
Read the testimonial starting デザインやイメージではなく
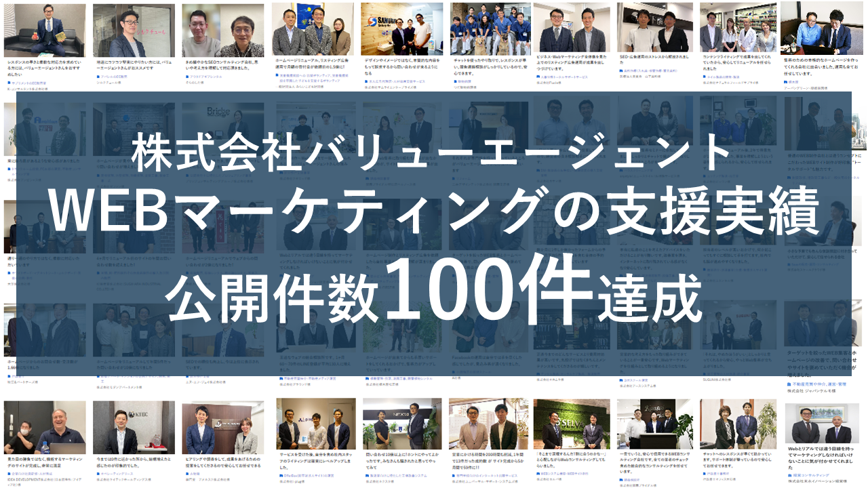(401, 66)
